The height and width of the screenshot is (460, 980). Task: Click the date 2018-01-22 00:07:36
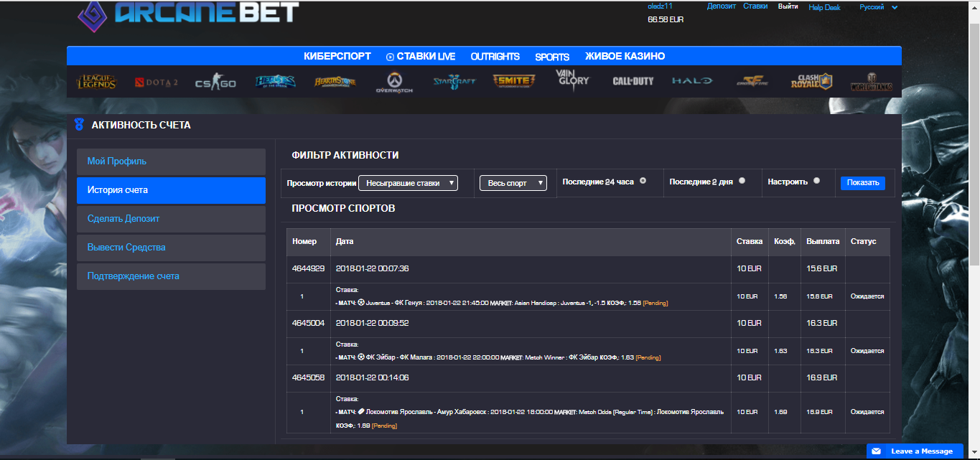point(372,268)
